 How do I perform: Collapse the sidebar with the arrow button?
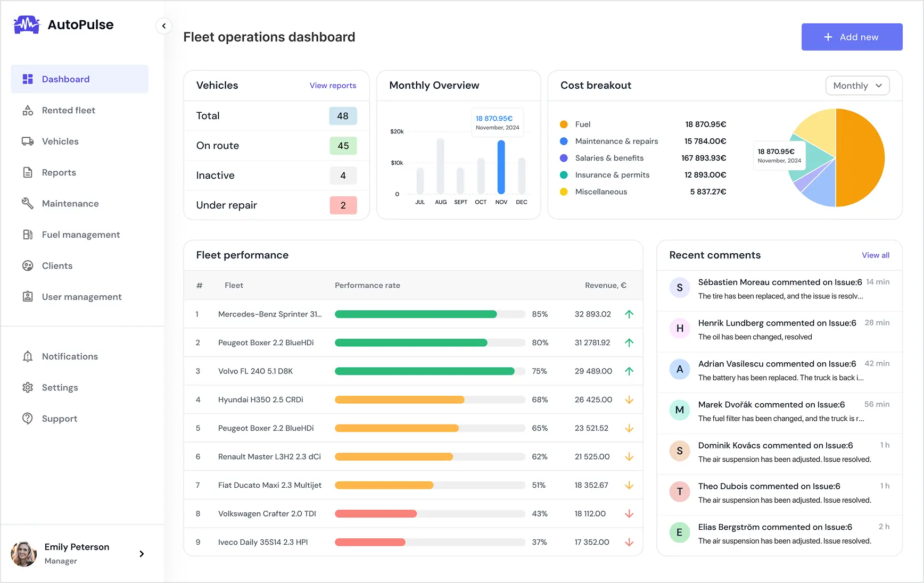[x=164, y=26]
